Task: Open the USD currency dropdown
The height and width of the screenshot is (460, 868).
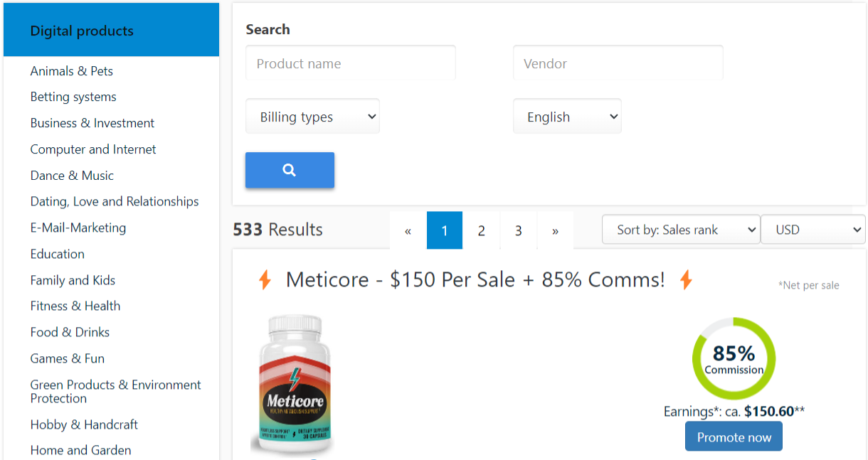Action: point(813,230)
